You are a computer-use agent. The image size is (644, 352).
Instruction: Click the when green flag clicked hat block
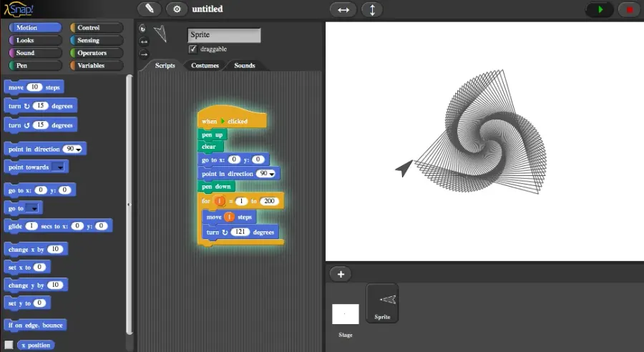pyautogui.click(x=232, y=118)
